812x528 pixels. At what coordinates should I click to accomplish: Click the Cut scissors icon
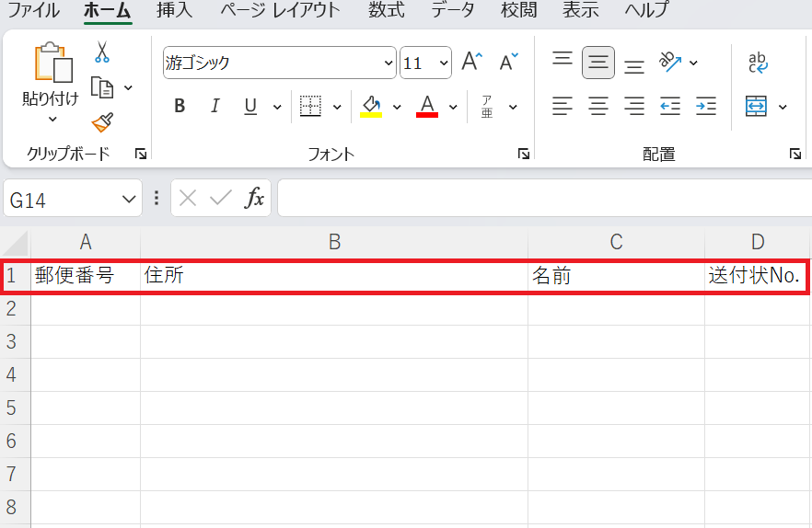click(x=101, y=52)
